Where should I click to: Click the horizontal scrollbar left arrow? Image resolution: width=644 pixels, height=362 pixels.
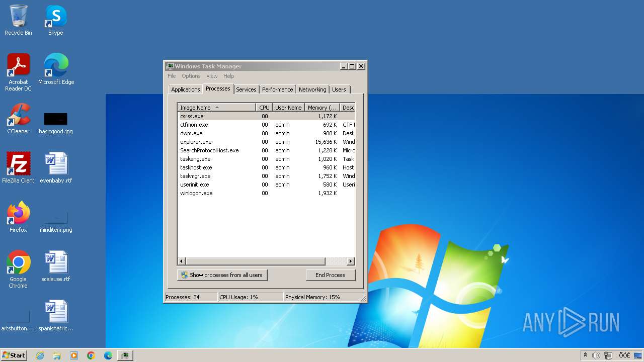[x=182, y=261]
